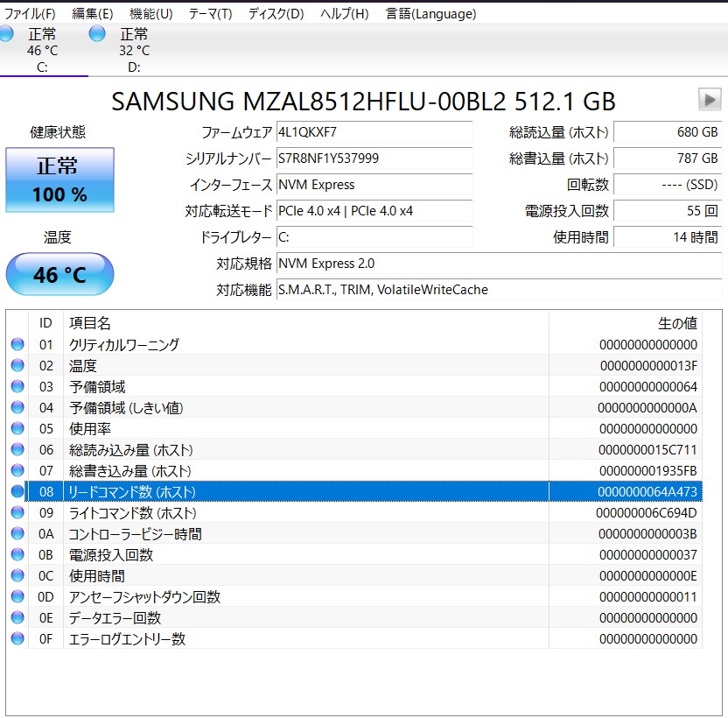The image size is (728, 718).
Task: Click the 健康状態 label
Action: click(58, 132)
